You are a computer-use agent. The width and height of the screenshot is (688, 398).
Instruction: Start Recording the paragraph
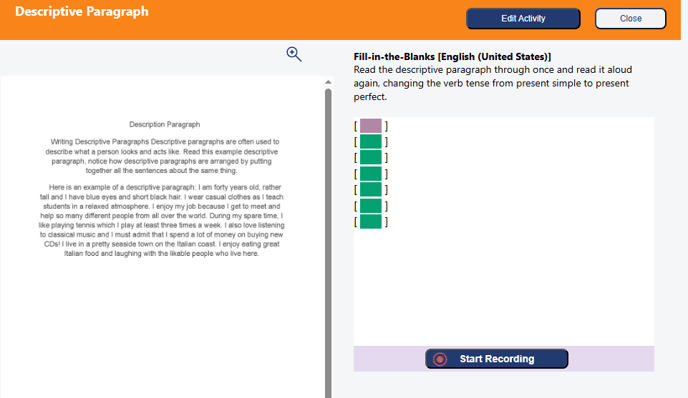pyautogui.click(x=497, y=359)
